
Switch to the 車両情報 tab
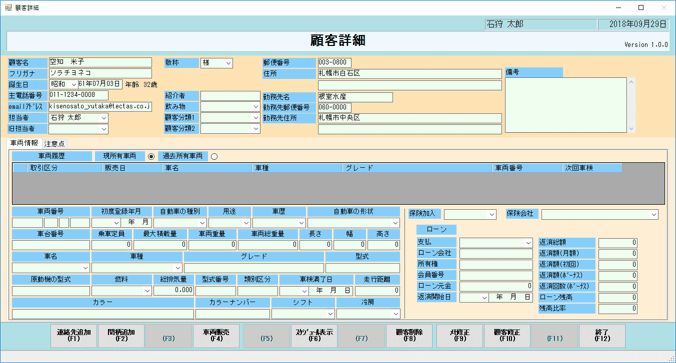tap(24, 143)
